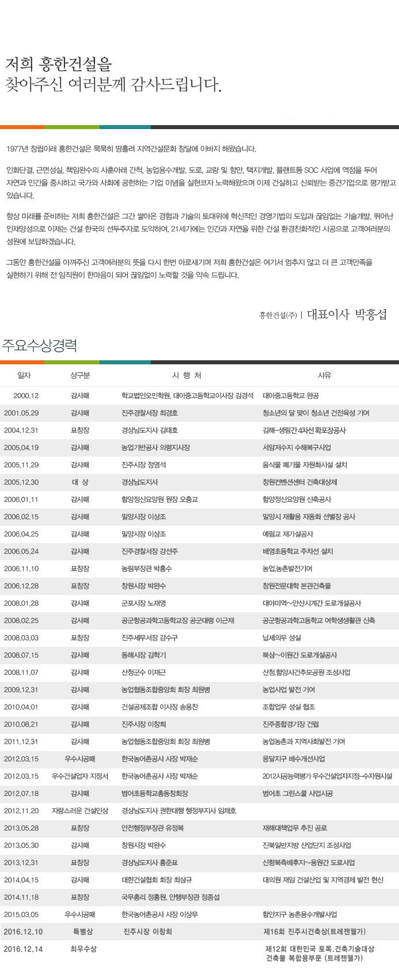Click '진주경찰서장 최경호' issuer cell
Screen dimensions: 399x980
point(150,413)
